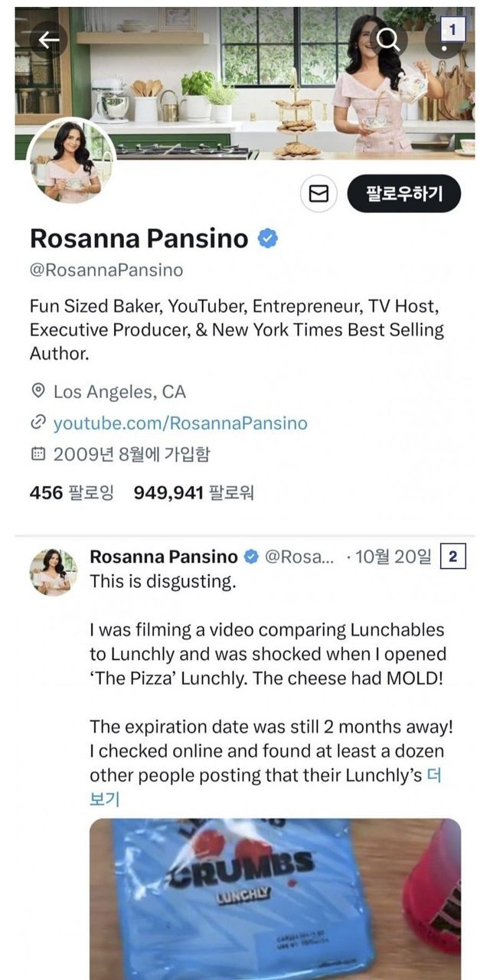
Task: Tap the tweet author's small avatar
Action: pos(53,572)
